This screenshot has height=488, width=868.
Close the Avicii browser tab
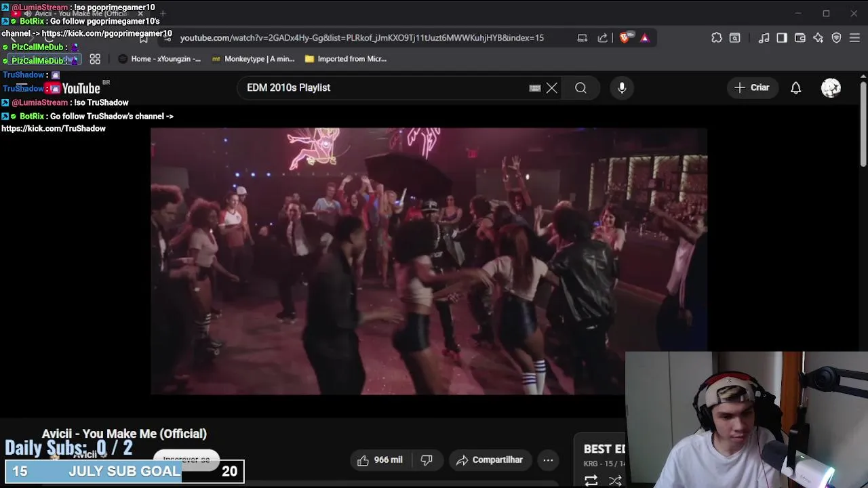[x=140, y=14]
